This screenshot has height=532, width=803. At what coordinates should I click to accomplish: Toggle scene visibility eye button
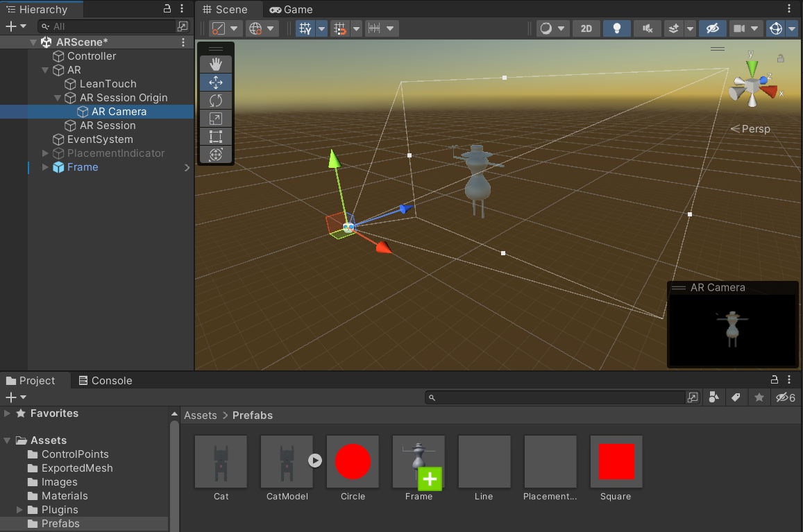[x=712, y=28]
